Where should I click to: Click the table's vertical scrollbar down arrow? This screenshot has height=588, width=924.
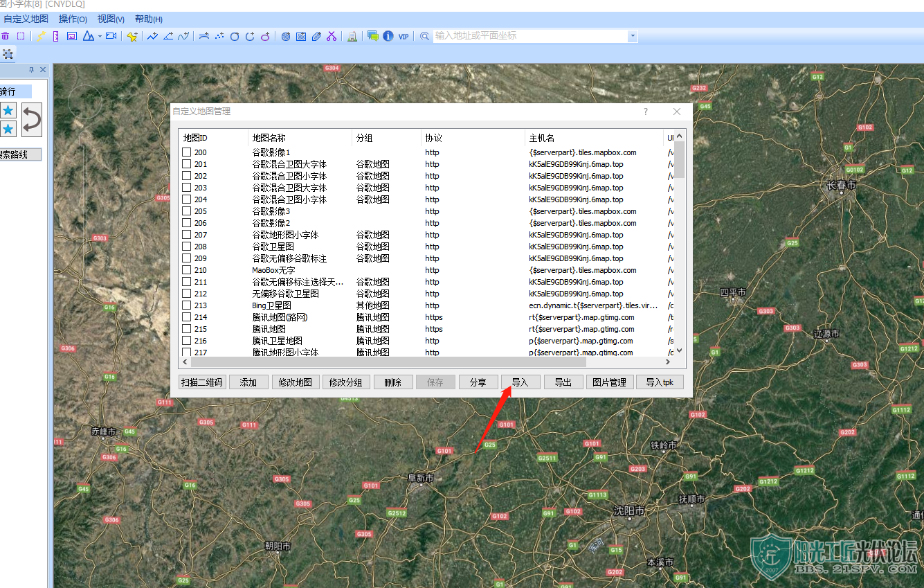679,350
